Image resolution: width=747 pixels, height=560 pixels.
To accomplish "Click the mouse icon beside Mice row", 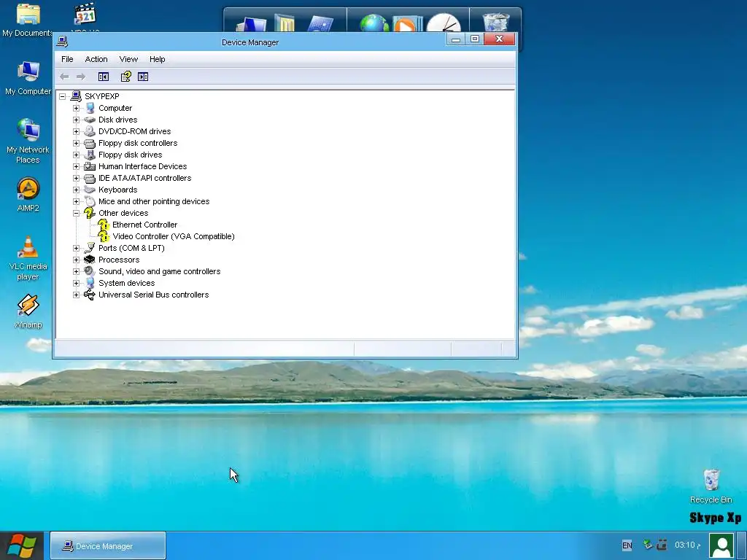I will (x=90, y=201).
